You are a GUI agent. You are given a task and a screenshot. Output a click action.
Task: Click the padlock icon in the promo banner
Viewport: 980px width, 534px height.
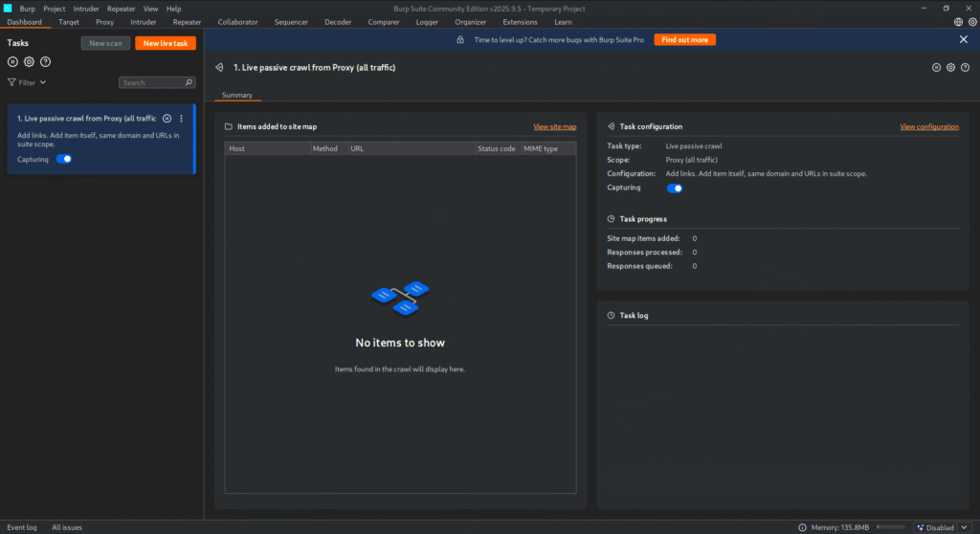(460, 39)
